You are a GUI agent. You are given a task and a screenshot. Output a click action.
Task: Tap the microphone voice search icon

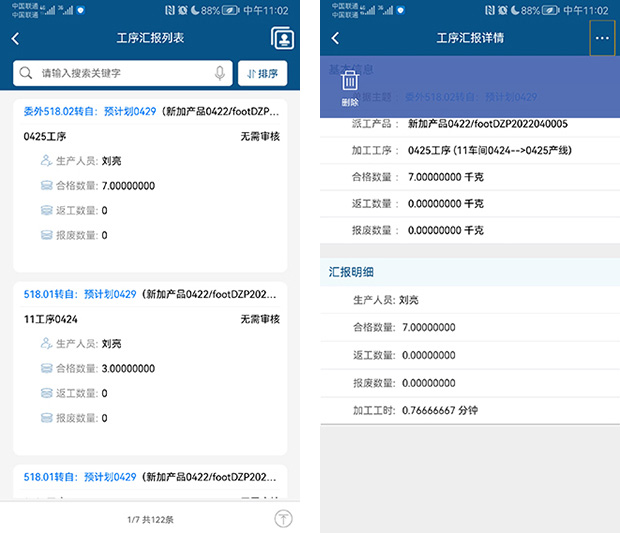pos(220,73)
